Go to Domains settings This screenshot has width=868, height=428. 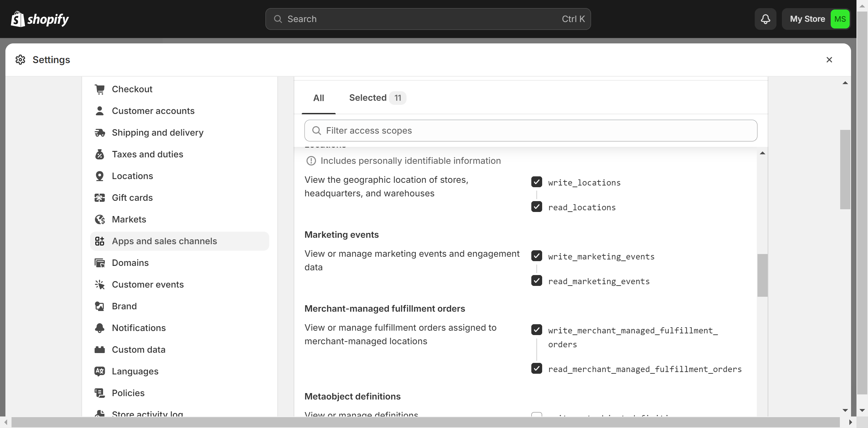click(180, 263)
